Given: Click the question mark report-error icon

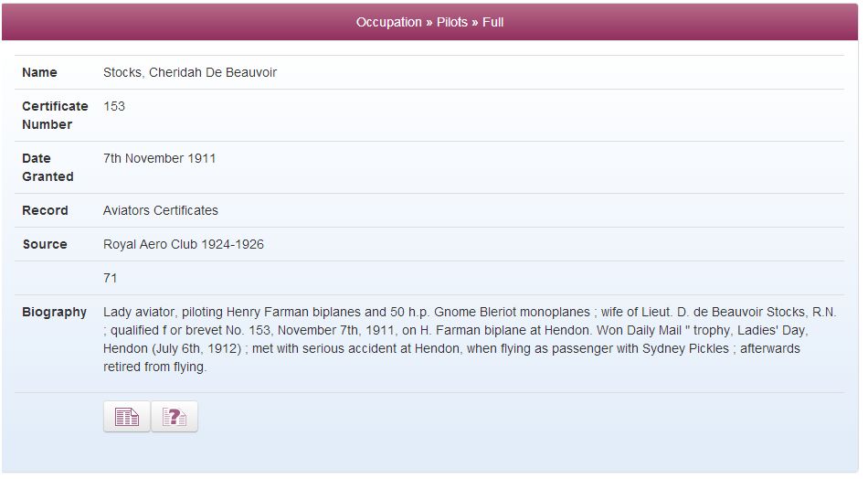Looking at the screenshot, I should [175, 417].
